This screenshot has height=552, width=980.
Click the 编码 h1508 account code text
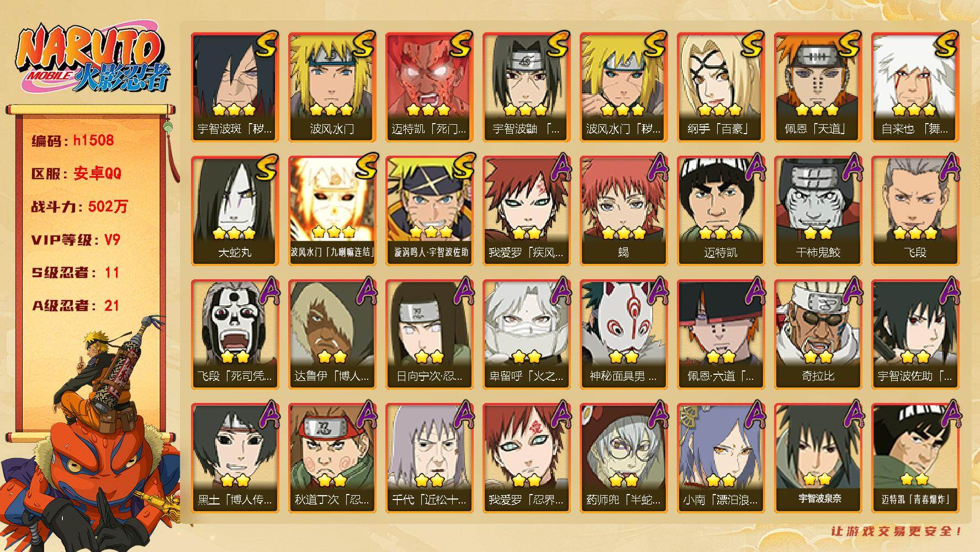tap(73, 140)
